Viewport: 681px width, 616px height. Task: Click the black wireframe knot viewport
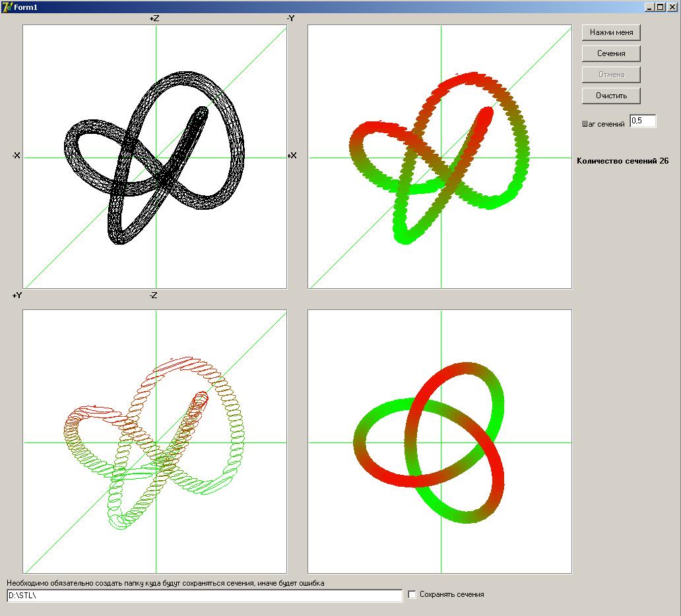point(155,157)
